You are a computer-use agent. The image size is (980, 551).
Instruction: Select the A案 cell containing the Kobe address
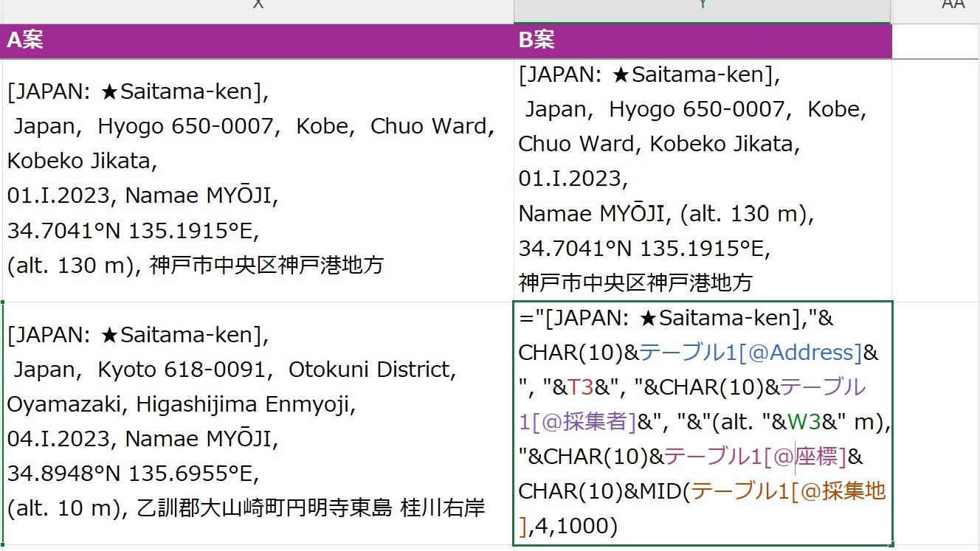click(258, 179)
